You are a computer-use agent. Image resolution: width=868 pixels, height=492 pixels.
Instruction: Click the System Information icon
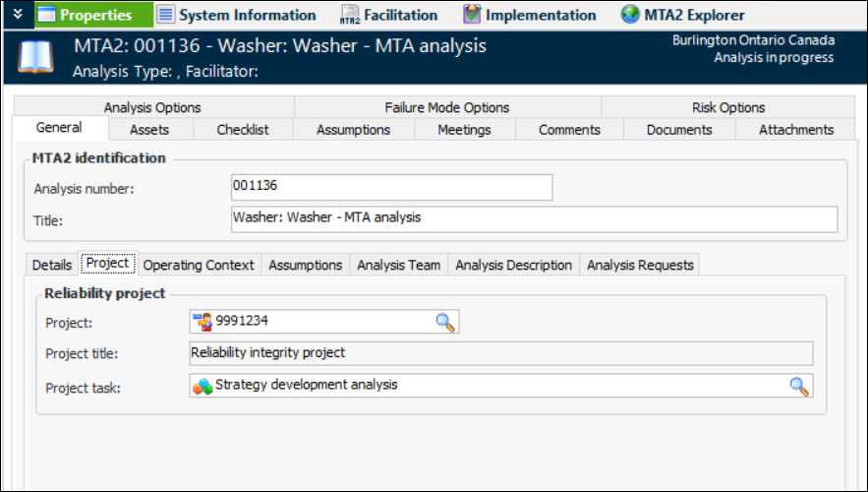click(165, 15)
